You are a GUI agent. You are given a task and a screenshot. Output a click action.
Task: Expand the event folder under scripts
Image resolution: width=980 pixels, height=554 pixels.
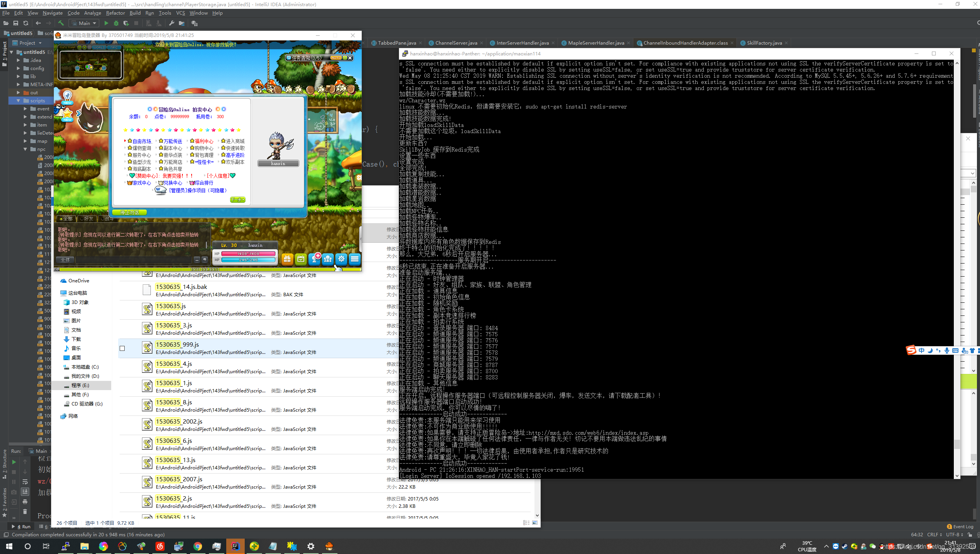click(25, 109)
